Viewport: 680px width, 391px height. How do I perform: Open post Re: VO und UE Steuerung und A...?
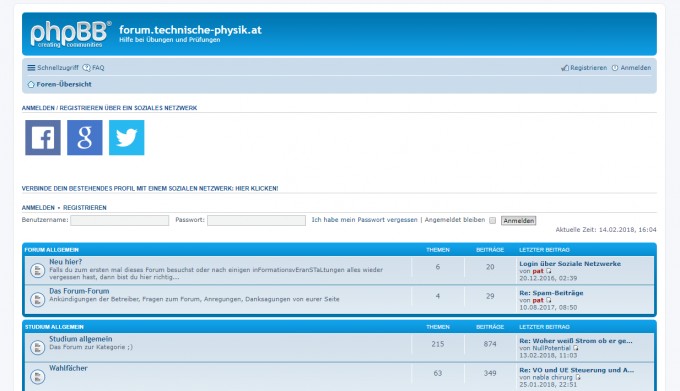click(x=576, y=370)
